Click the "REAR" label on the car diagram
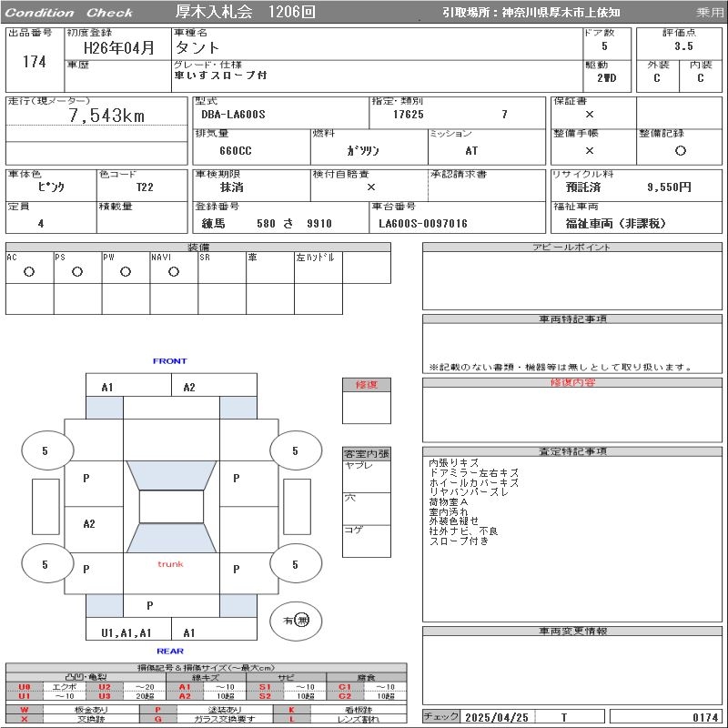 (170, 651)
